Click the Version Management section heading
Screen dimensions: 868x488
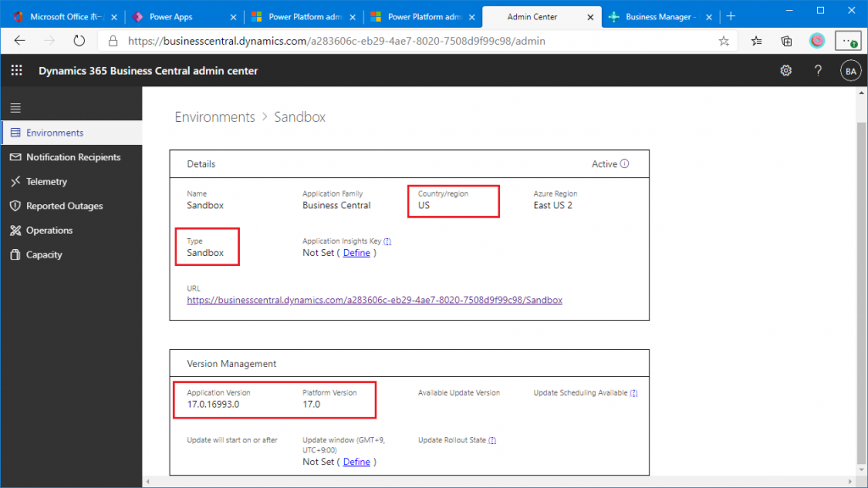[231, 363]
